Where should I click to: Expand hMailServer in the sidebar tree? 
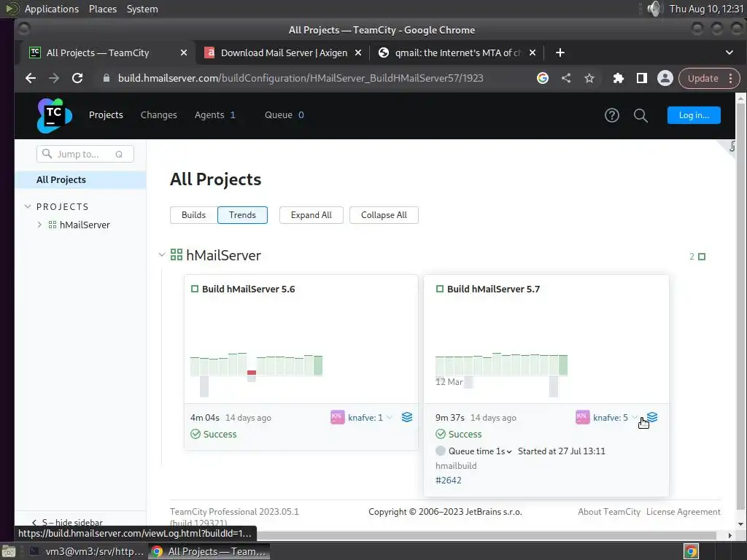(39, 225)
